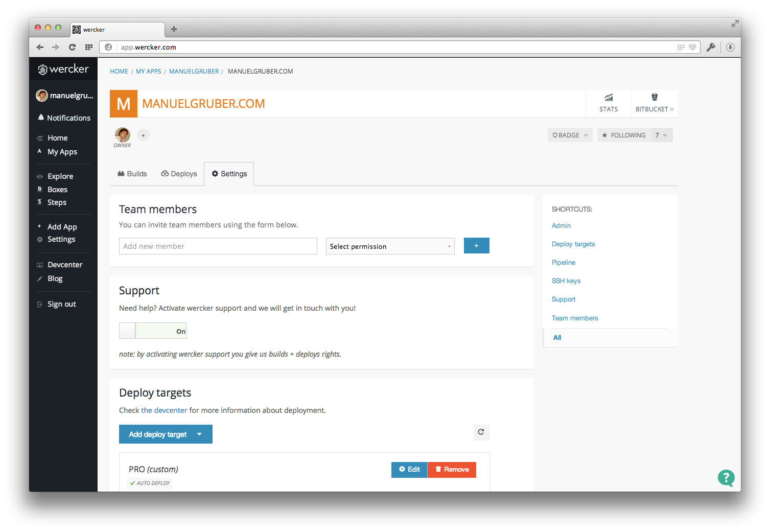Viewport: 770px width, 532px height.
Task: Click the key wrench icon in browser toolbar
Action: [711, 47]
